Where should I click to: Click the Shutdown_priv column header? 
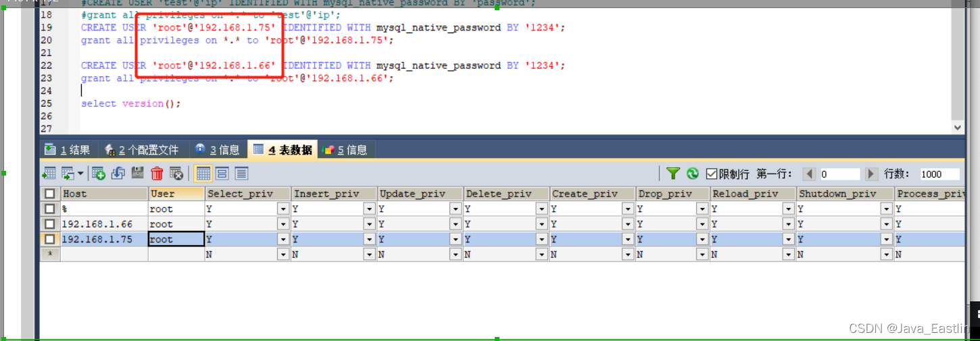pyautogui.click(x=845, y=194)
